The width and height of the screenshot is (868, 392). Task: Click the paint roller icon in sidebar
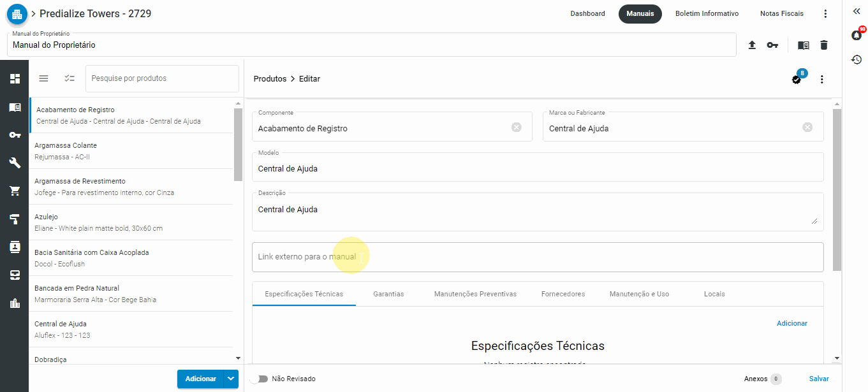[x=14, y=219]
